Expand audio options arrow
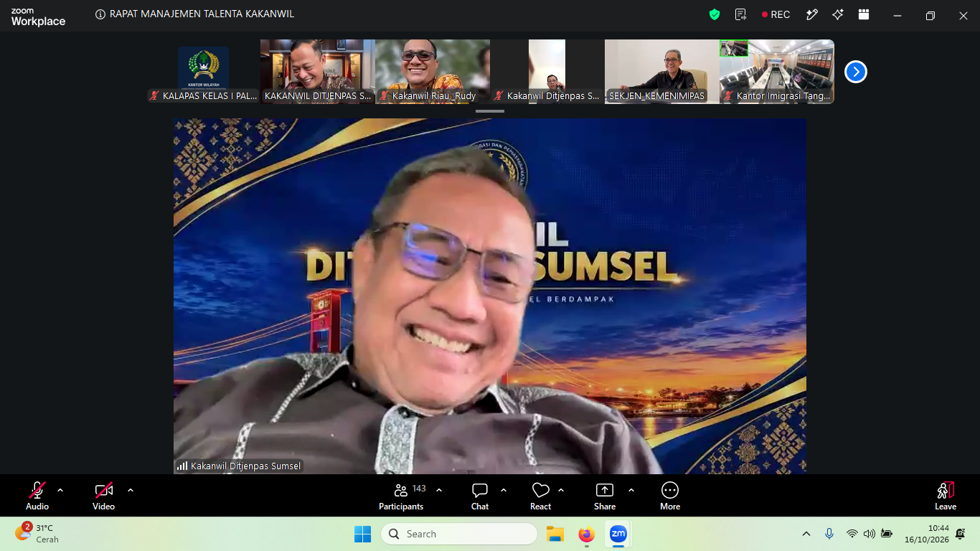This screenshot has width=980, height=551. [60, 491]
